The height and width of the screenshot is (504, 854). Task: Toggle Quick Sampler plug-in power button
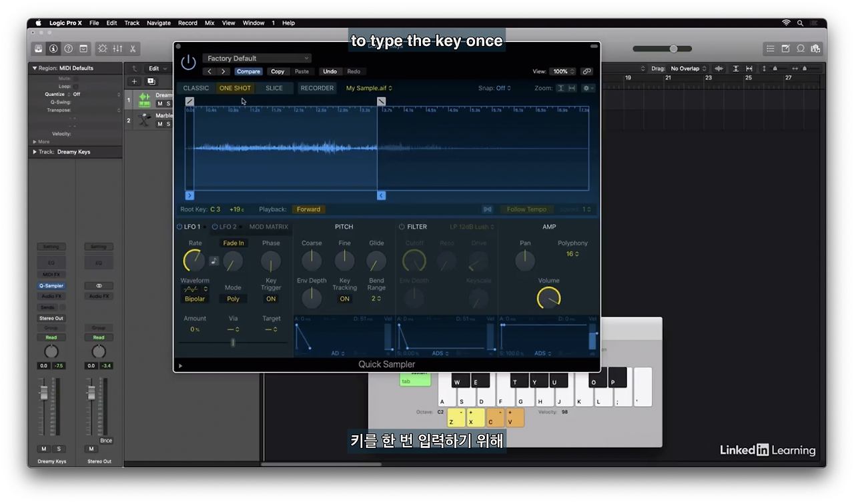click(x=189, y=63)
